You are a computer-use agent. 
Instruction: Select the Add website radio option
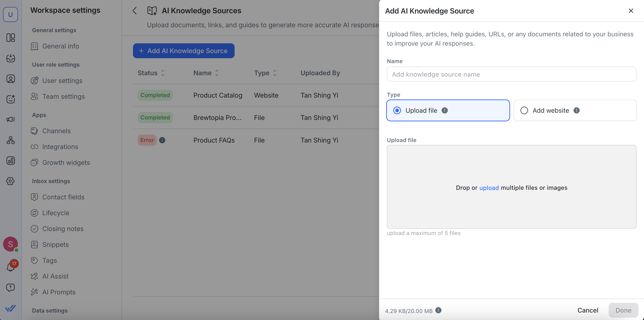click(x=524, y=110)
